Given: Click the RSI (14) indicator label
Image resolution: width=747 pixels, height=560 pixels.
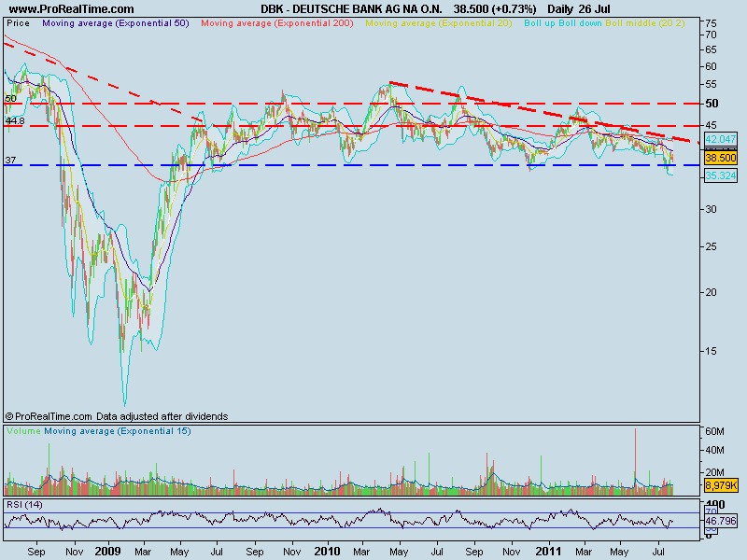Looking at the screenshot, I should point(24,505).
